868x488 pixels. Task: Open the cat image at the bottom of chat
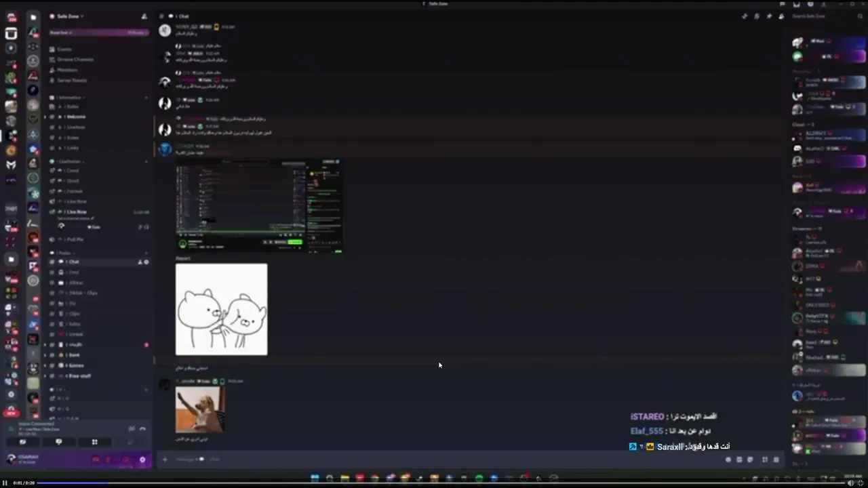(200, 409)
